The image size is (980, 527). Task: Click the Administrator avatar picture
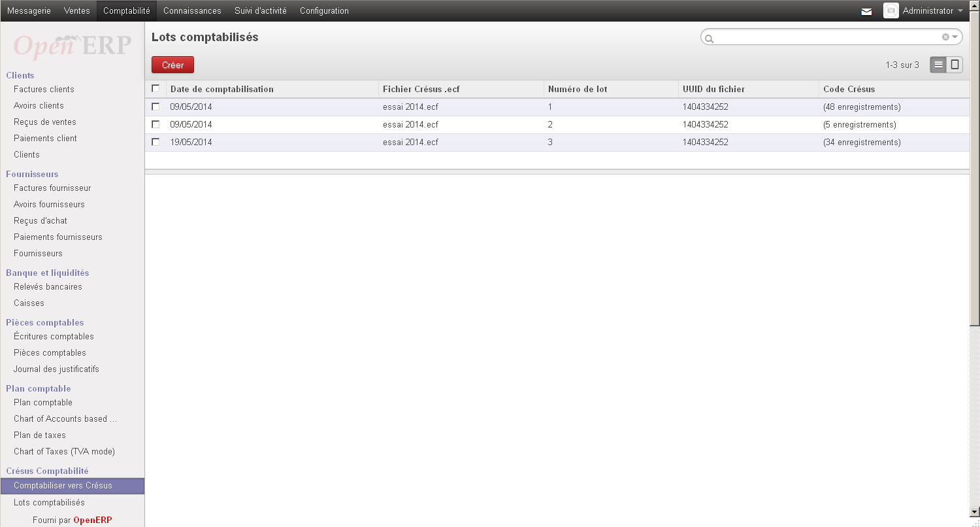pyautogui.click(x=890, y=10)
